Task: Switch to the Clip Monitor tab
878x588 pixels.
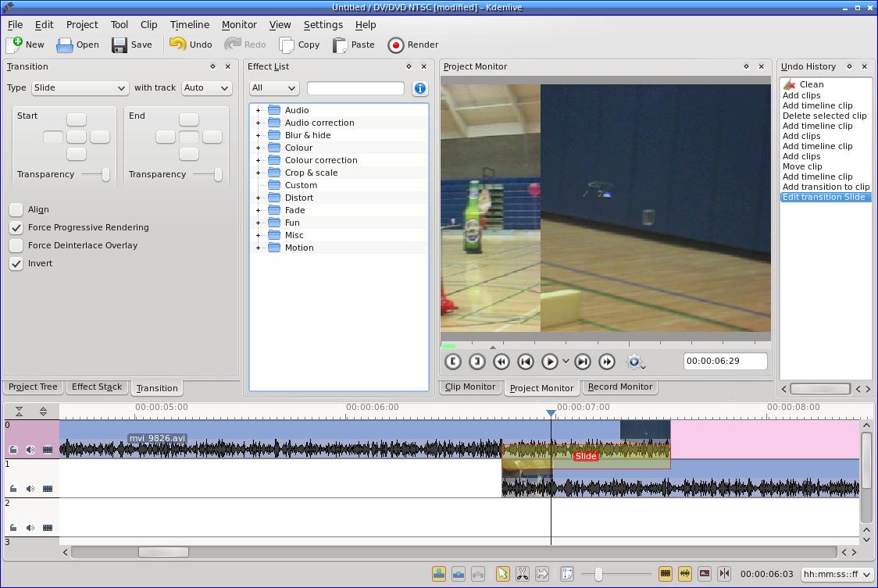Action: (469, 387)
